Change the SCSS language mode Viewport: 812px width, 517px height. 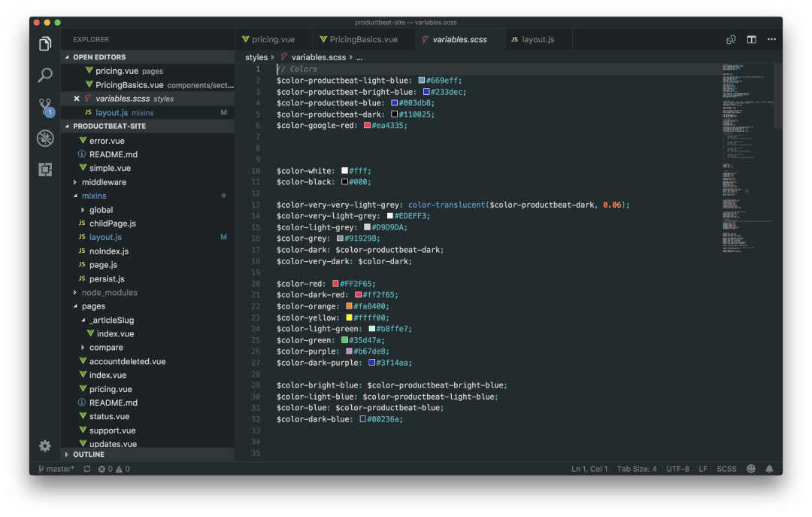click(726, 469)
